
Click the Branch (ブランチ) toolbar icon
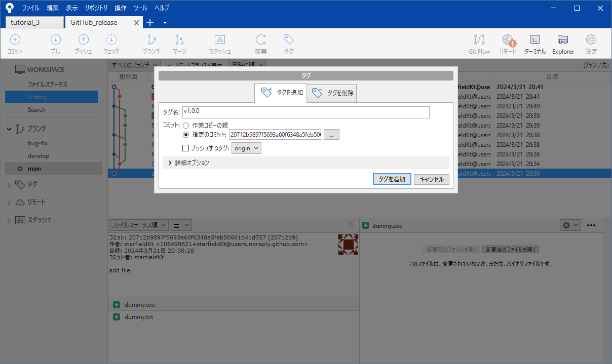(x=151, y=39)
